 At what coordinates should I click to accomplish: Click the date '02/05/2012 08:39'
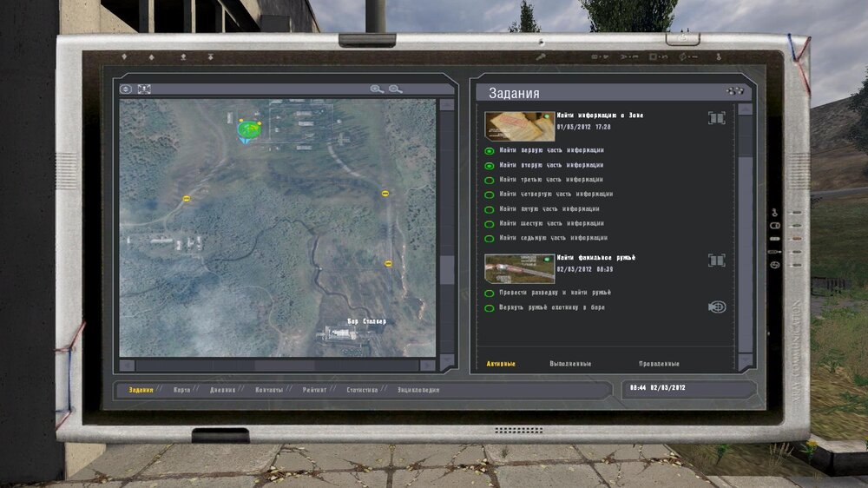tap(584, 269)
